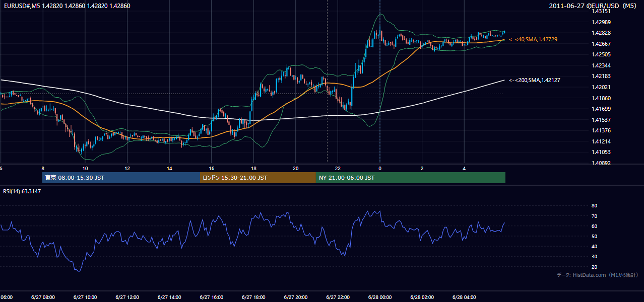The height and width of the screenshot is (302, 644).
Task: Click price axis label 1.41053
Action: (x=601, y=152)
